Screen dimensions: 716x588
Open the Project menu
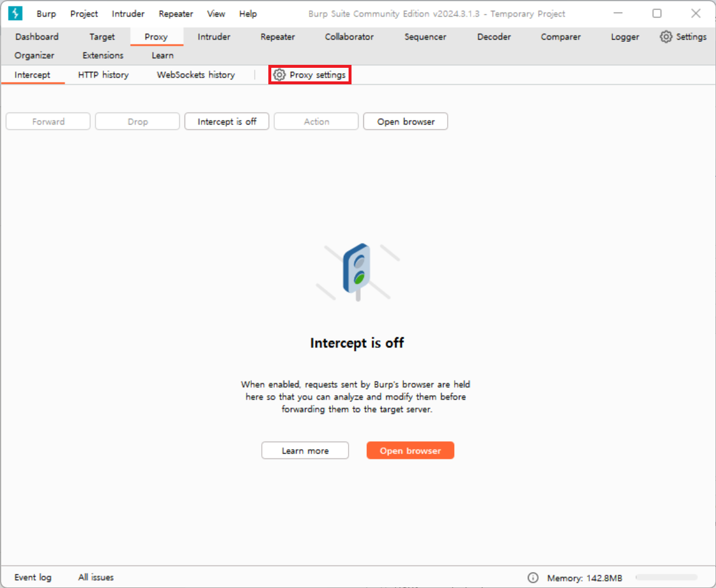(84, 14)
